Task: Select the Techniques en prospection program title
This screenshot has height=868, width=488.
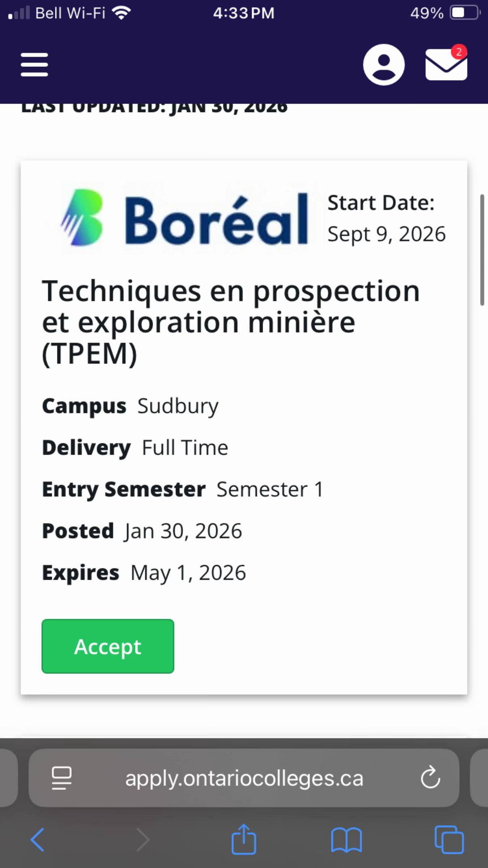Action: point(231,322)
